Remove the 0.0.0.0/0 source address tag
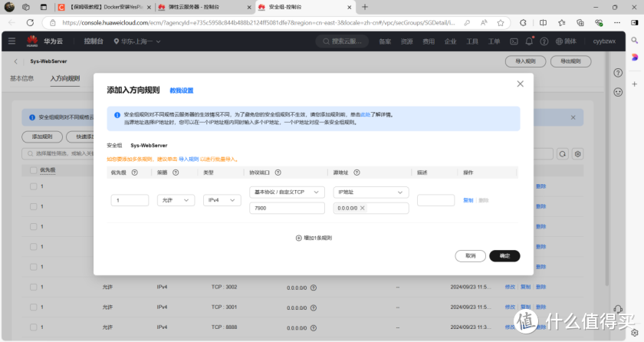Image resolution: width=644 pixels, height=342 pixels. click(x=363, y=208)
